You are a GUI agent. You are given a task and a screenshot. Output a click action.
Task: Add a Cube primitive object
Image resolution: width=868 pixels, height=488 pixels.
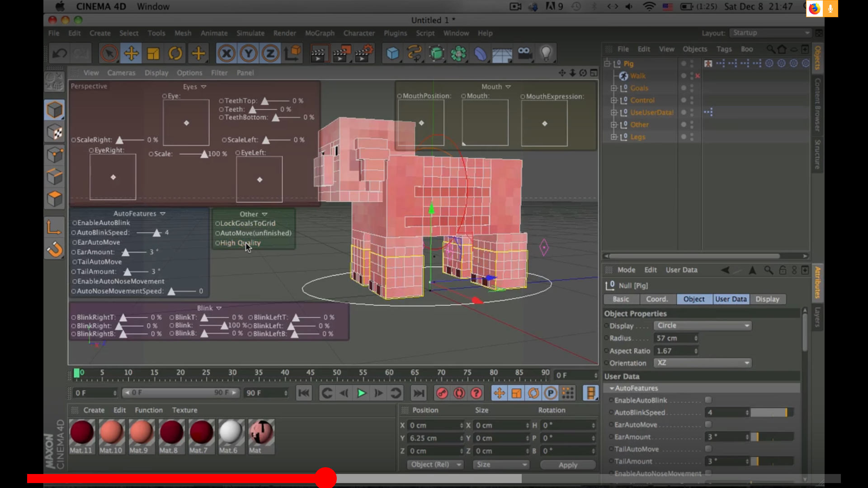coord(392,53)
